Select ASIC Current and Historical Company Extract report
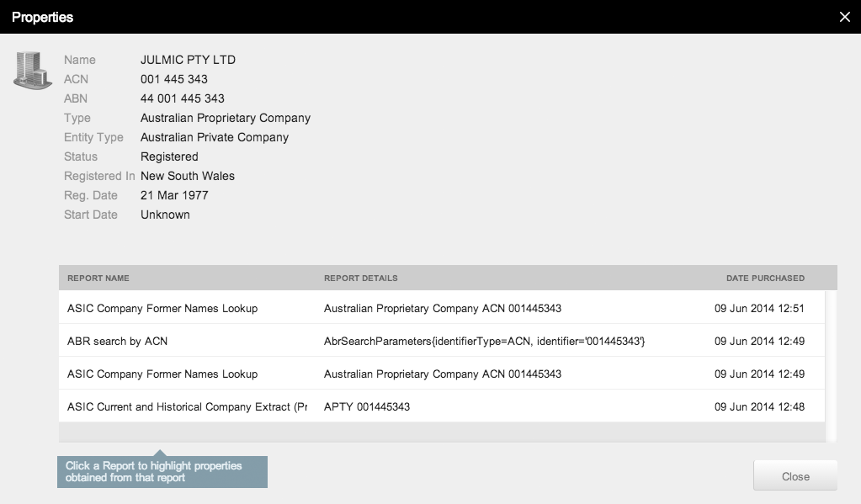Image resolution: width=861 pixels, height=504 pixels. (x=442, y=407)
